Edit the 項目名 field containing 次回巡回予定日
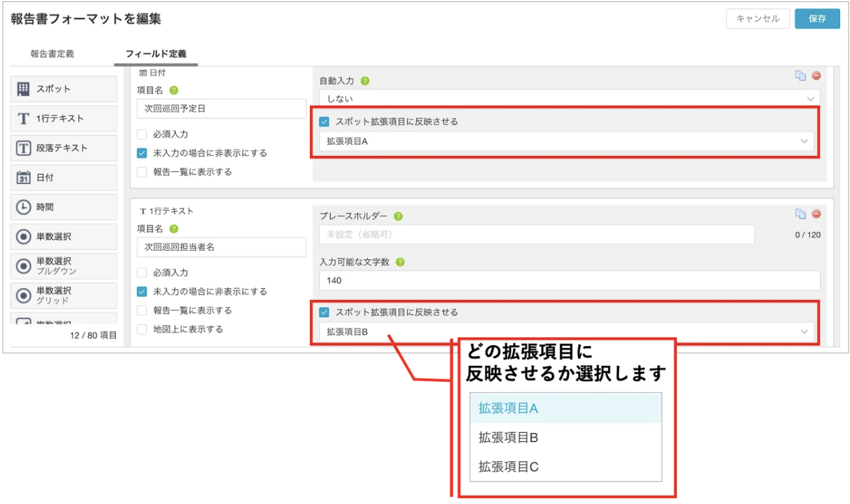Image resolution: width=850 pixels, height=504 pixels. 222,109
